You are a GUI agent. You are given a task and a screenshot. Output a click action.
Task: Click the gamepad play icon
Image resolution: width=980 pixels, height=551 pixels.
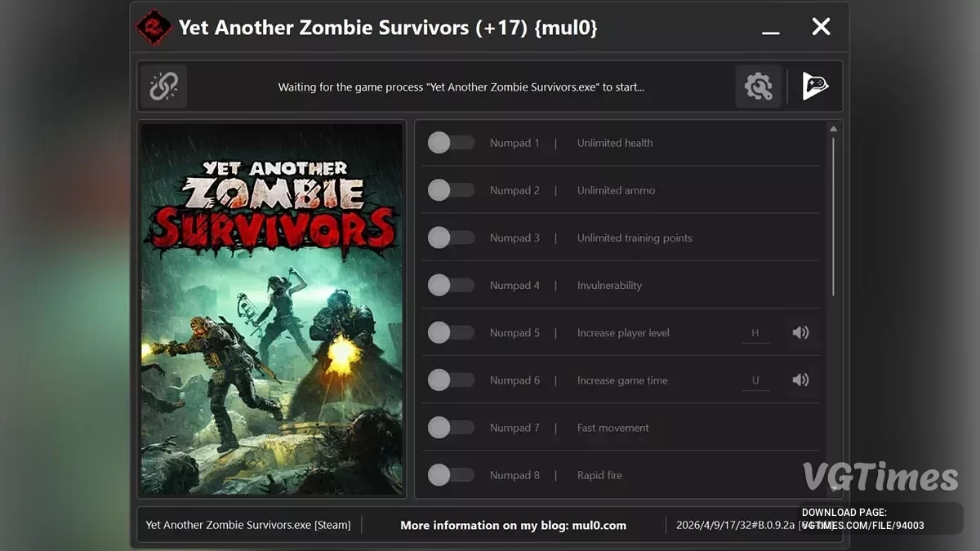[814, 86]
